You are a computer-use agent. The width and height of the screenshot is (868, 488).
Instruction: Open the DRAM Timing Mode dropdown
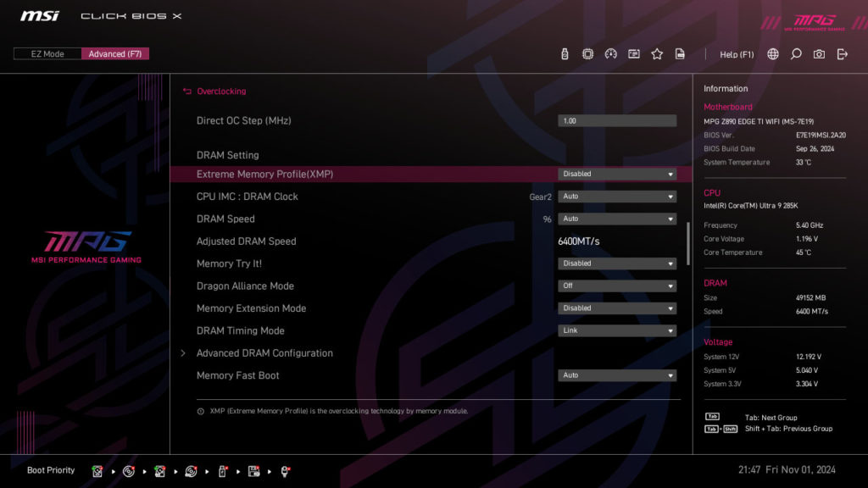(616, 330)
